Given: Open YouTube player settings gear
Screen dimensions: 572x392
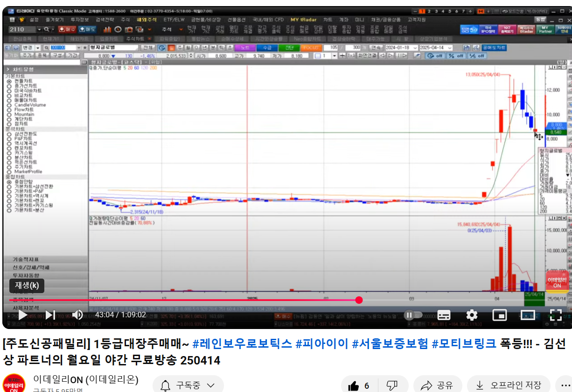Looking at the screenshot, I should pos(472,315).
